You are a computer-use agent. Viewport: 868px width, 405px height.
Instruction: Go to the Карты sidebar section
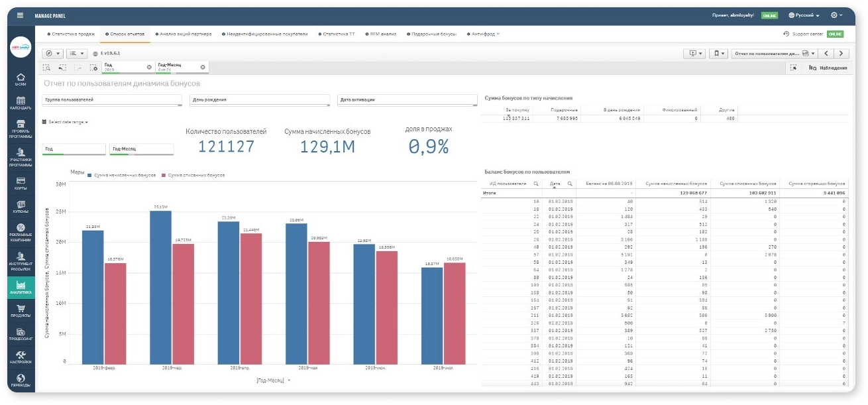pos(21,183)
